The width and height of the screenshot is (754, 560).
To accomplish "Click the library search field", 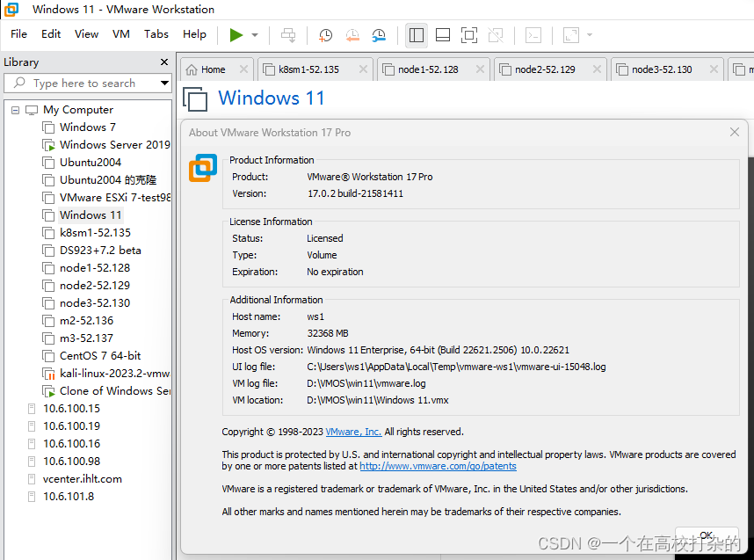I will (x=86, y=84).
